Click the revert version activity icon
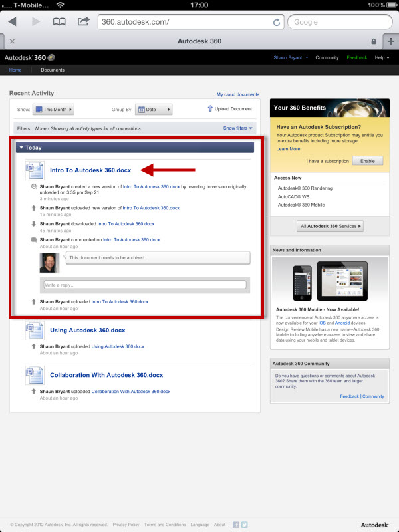 (x=33, y=186)
